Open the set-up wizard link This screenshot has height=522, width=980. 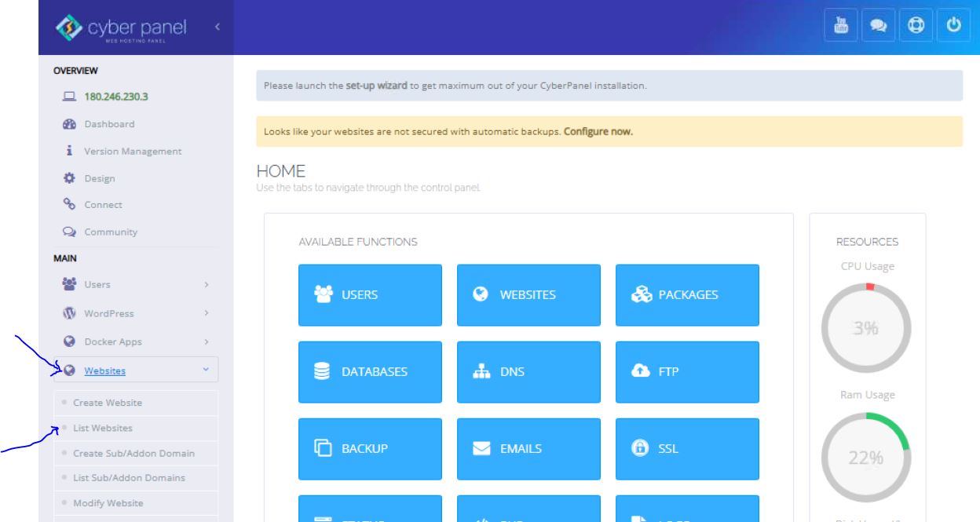coord(378,85)
